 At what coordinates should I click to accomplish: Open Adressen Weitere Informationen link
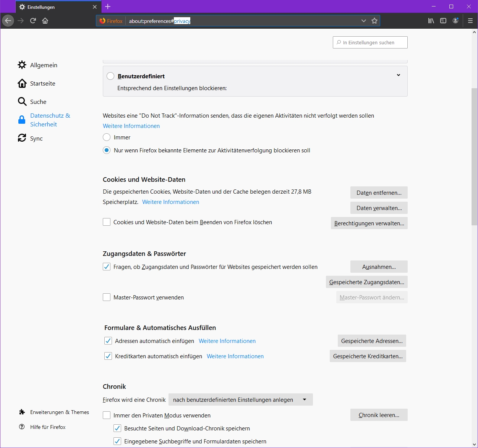227,341
